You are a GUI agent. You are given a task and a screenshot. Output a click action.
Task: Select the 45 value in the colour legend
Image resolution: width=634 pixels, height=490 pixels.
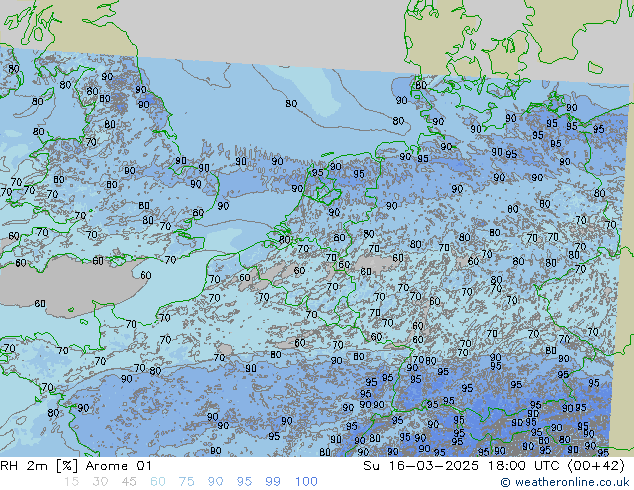[129, 482]
